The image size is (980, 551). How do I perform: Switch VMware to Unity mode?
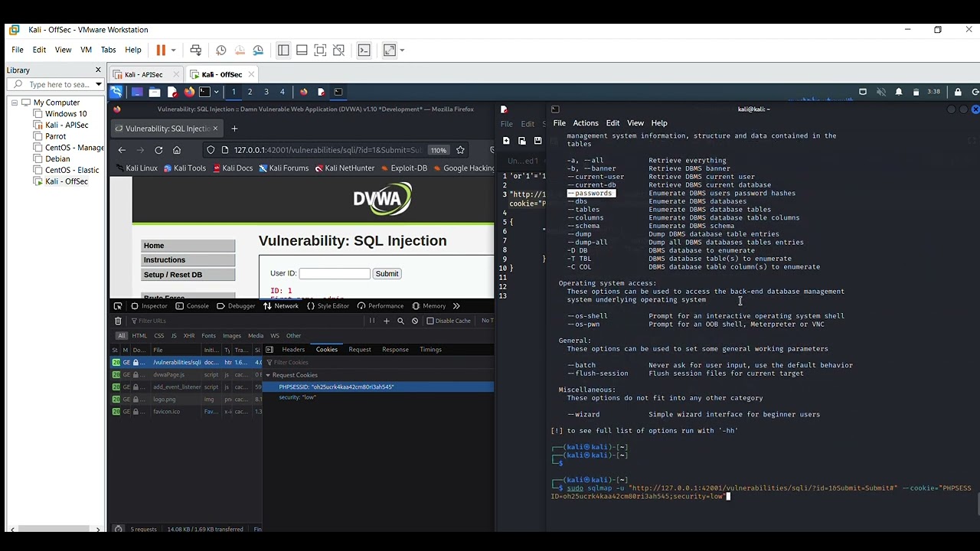[x=338, y=50]
